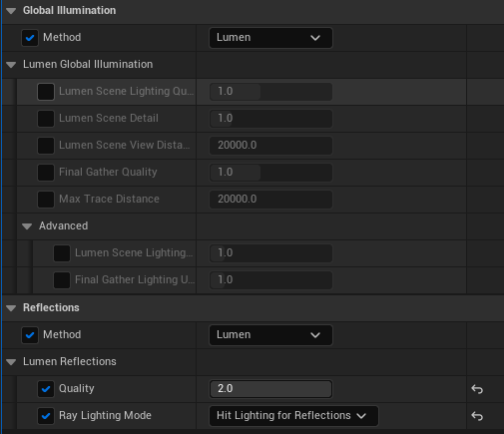Screen dimensions: 504x434
Task: Click the Final Gather Quality label
Action: pos(108,172)
